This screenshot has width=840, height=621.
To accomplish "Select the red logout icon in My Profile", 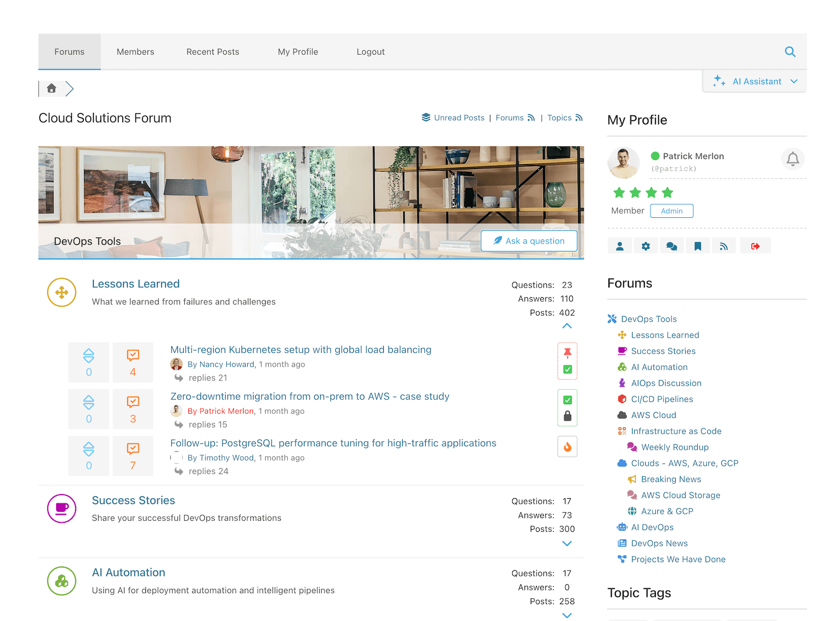I will pos(755,245).
